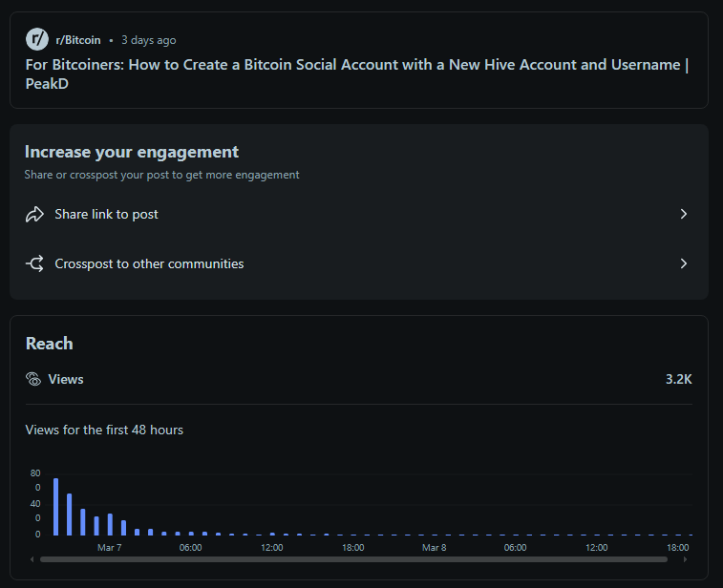
Task: Click the Mar 8 axis label
Action: point(434,548)
